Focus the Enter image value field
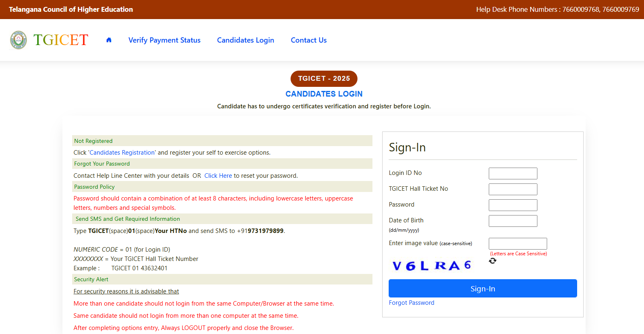This screenshot has height=334, width=644. [x=518, y=243]
